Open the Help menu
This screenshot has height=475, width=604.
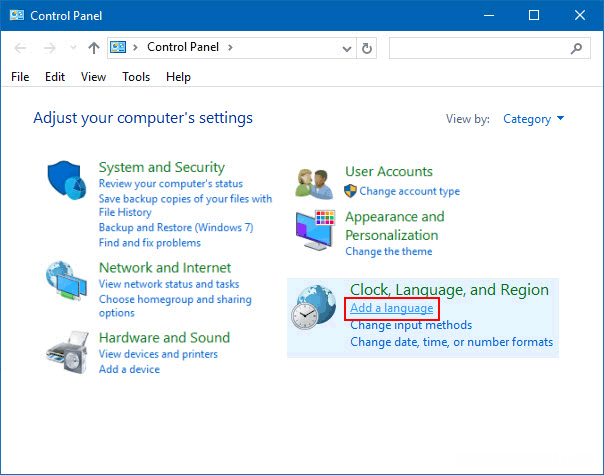pyautogui.click(x=178, y=77)
